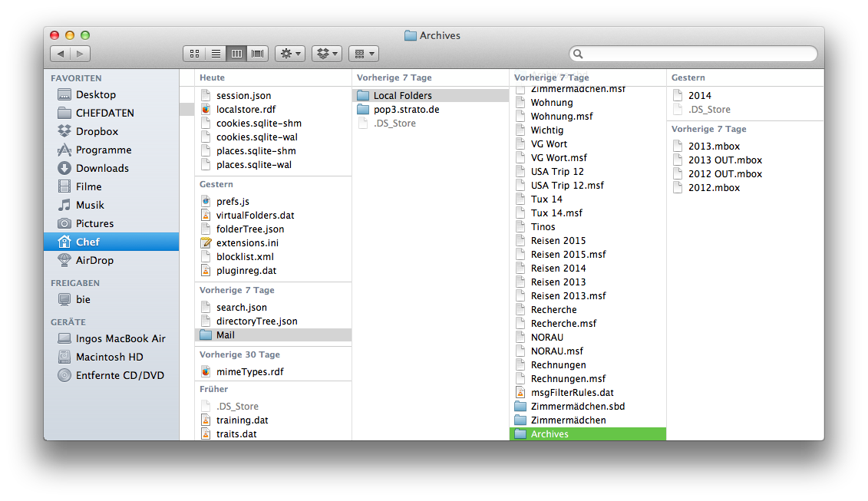Open Downloads from the sidebar
This screenshot has width=868, height=501.
(x=101, y=168)
